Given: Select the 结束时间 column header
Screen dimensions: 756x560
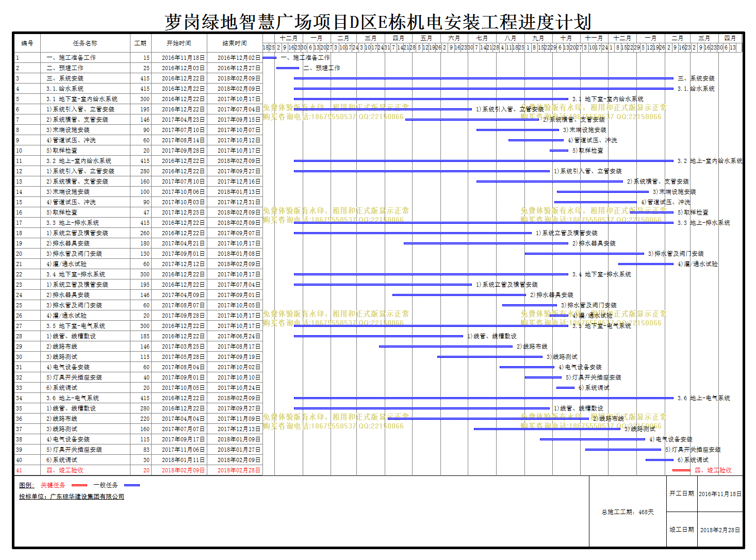Looking at the screenshot, I should (x=235, y=43).
